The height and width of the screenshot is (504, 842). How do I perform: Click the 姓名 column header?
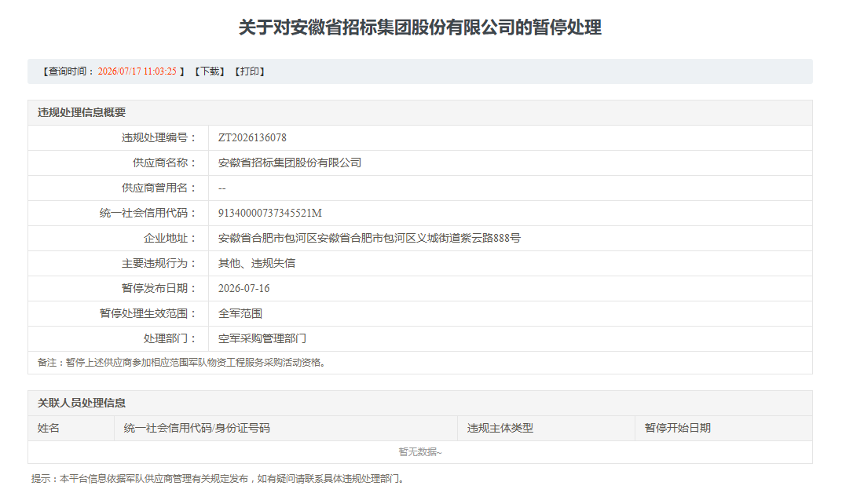(49, 428)
